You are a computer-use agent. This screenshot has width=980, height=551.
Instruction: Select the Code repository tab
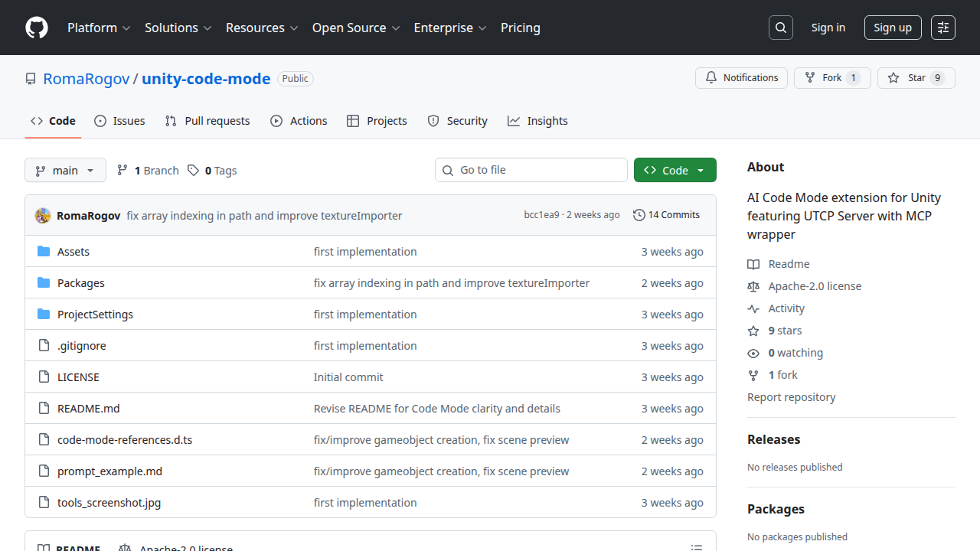[53, 121]
